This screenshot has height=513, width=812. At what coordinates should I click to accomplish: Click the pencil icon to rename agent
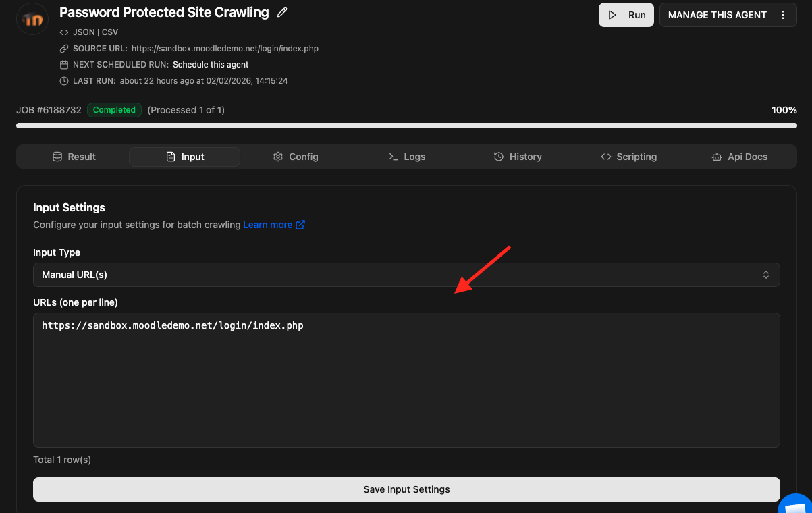click(282, 13)
